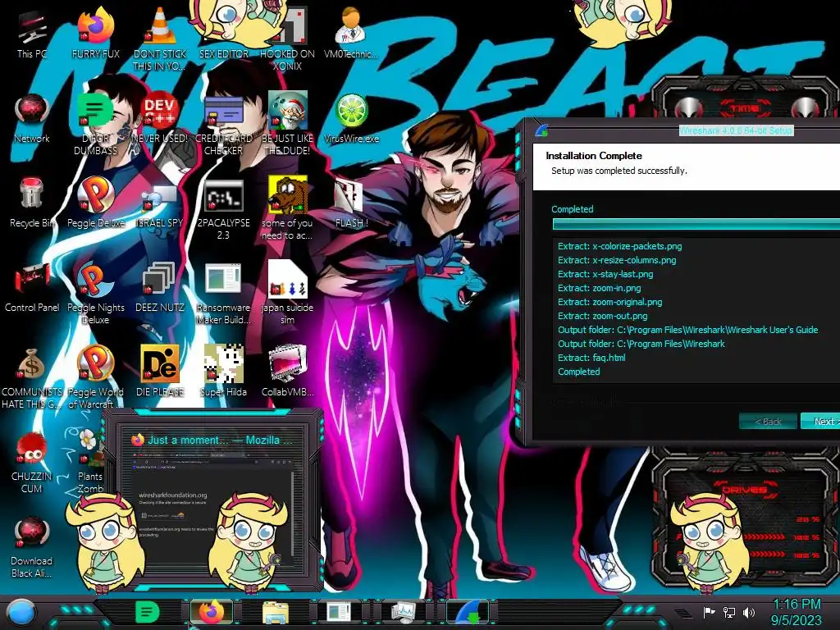
Task: Select log line 'Extract: faq.html'
Action: point(591,358)
